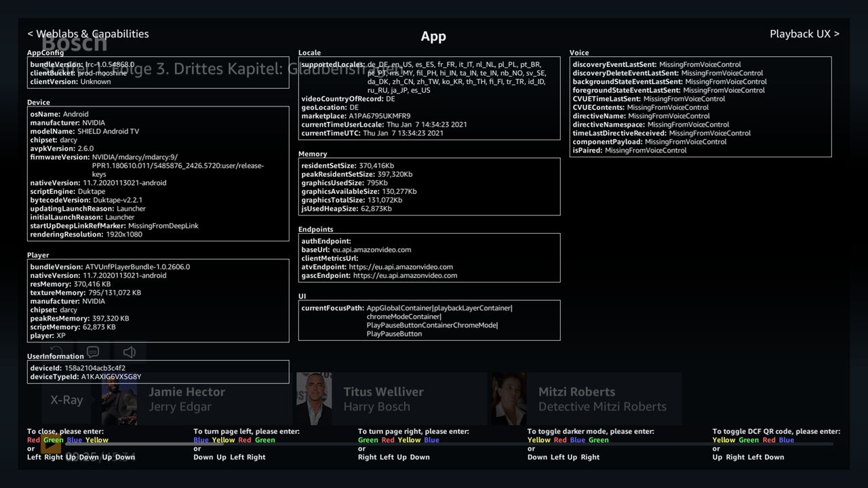Click character name Detective Mitzi Roberts
Screen dimensions: 868x488
602,407
